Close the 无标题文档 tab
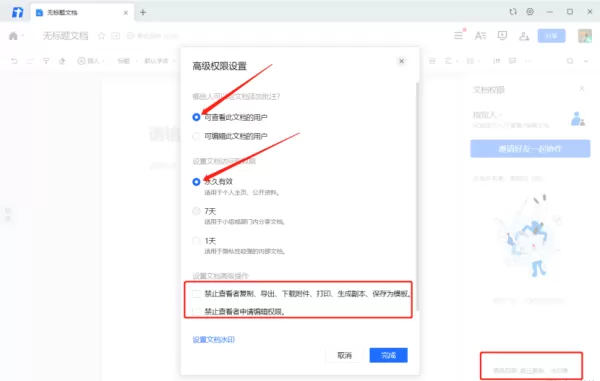 [x=126, y=13]
